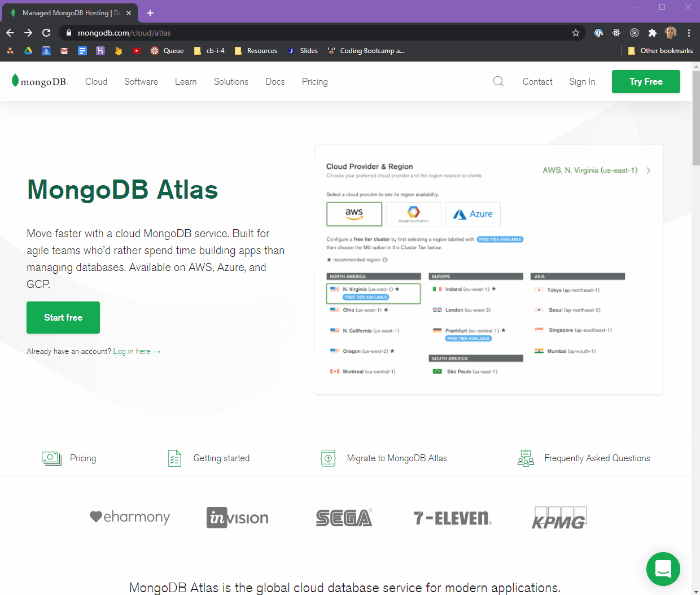Click the Frequently Asked Questions text
The height and width of the screenshot is (595, 700).
597,458
